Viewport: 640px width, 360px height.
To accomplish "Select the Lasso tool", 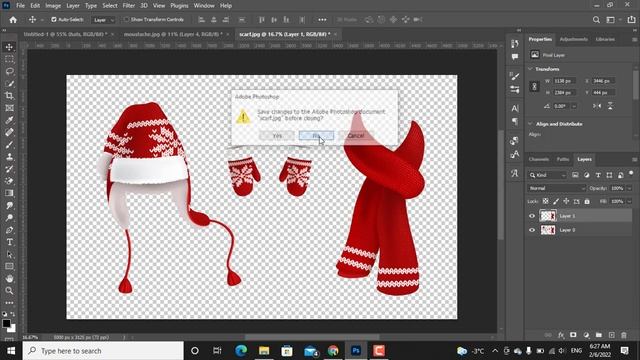I will point(9,71).
